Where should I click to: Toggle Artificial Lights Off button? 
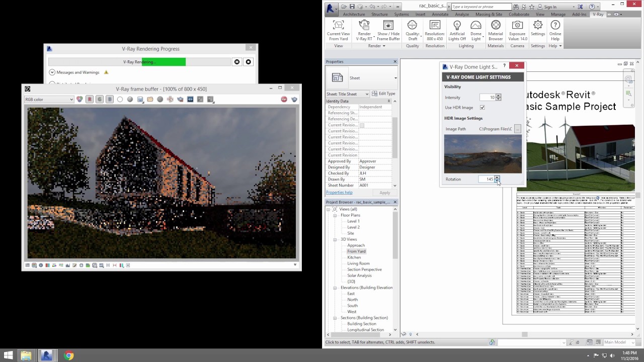click(x=457, y=31)
